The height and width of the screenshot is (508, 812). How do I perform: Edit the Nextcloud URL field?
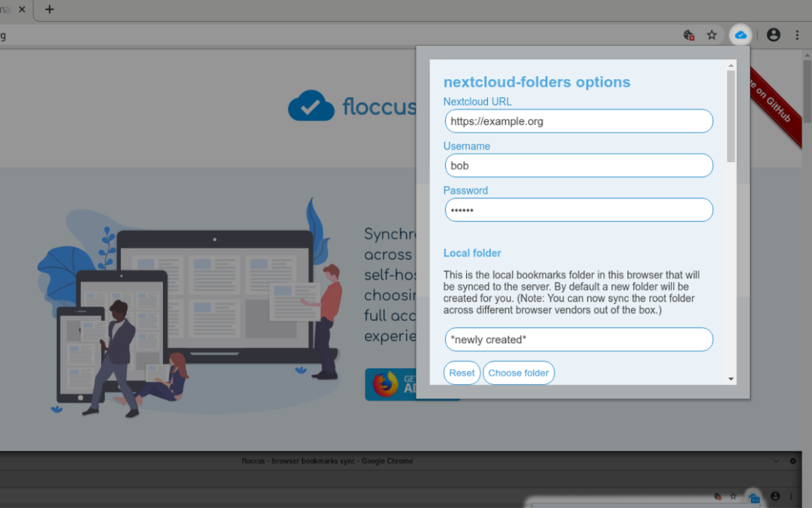click(x=578, y=121)
